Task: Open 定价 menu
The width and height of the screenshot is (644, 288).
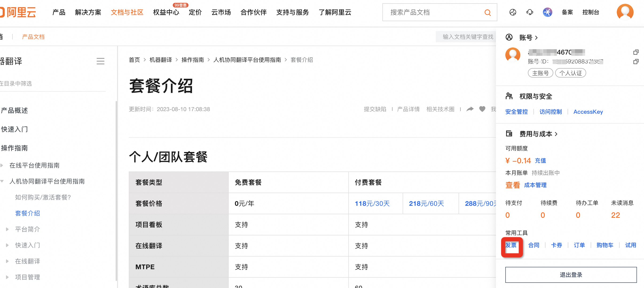Action: pos(195,12)
